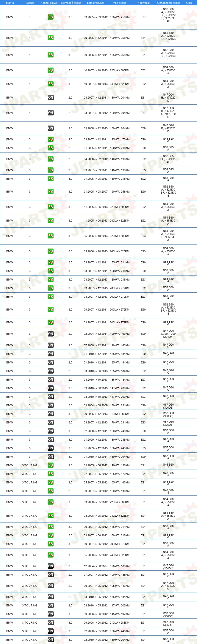The width and height of the screenshot is (197, 644).
Task: Click diesel ON icon in 3 TOURING 145kW/197KM row
Action: point(51,614)
